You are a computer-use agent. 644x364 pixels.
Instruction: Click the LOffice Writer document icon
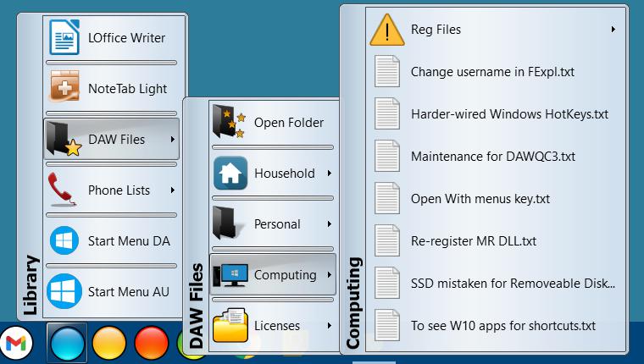pos(64,38)
